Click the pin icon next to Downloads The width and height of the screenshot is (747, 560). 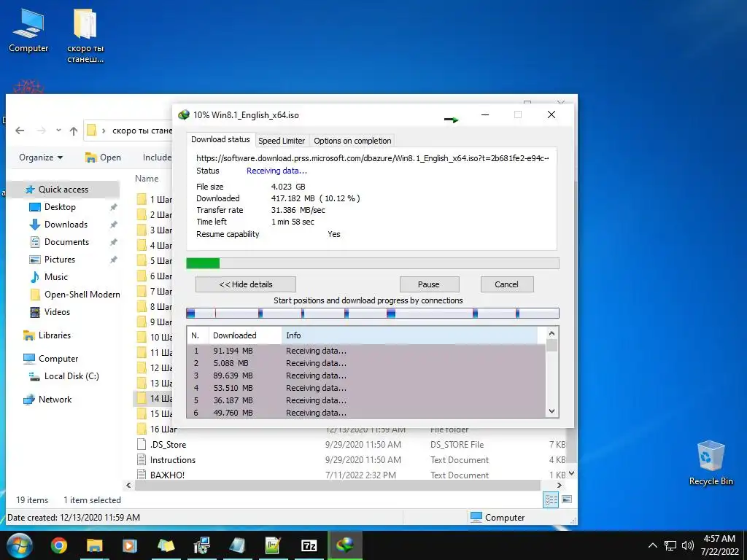(113, 225)
